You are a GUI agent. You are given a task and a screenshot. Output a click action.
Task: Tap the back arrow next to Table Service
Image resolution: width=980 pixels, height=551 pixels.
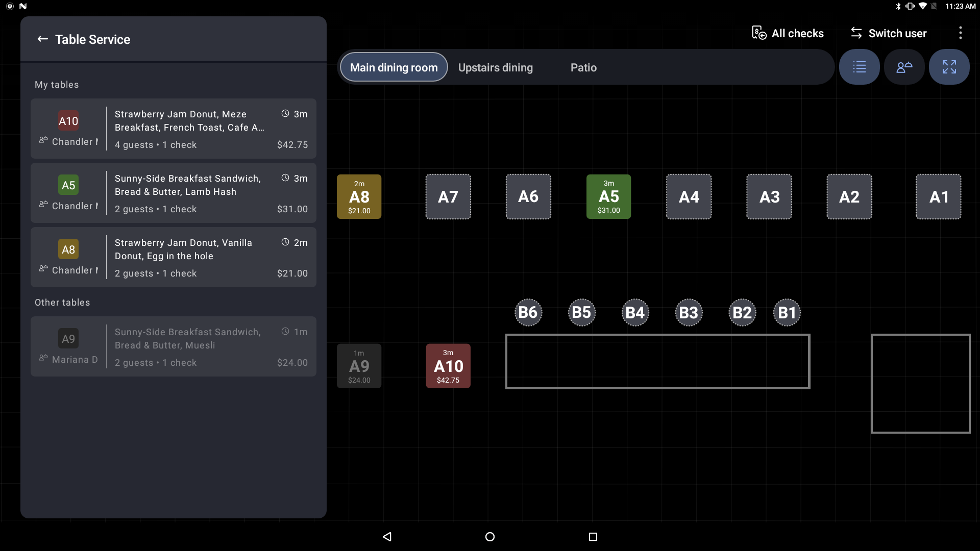click(43, 39)
